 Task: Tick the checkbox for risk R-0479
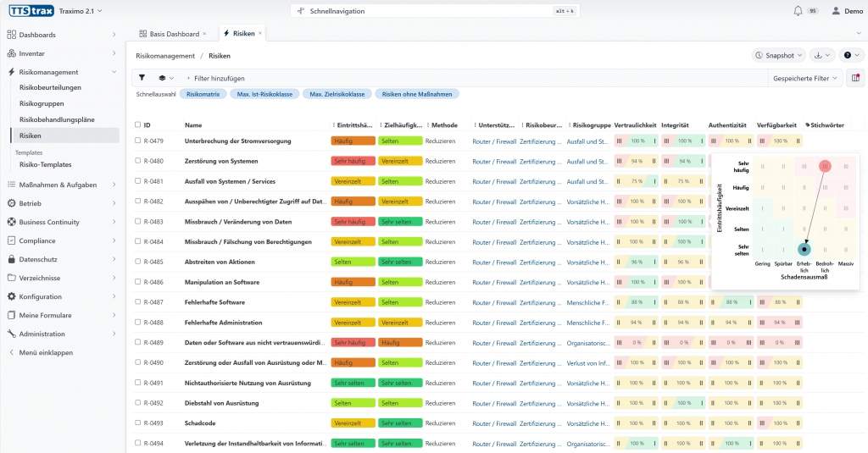point(138,141)
